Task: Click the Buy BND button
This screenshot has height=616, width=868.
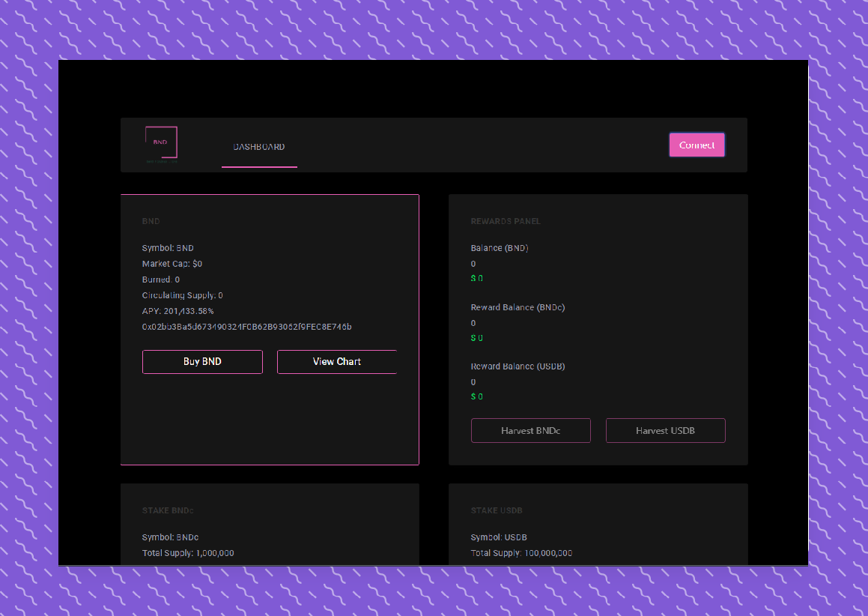Action: click(x=203, y=362)
